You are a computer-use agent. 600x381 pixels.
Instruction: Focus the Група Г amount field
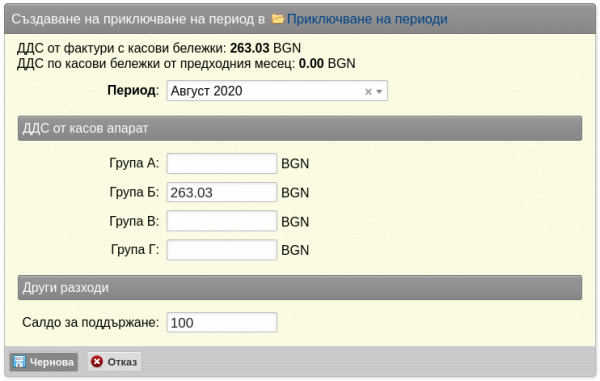pos(222,250)
